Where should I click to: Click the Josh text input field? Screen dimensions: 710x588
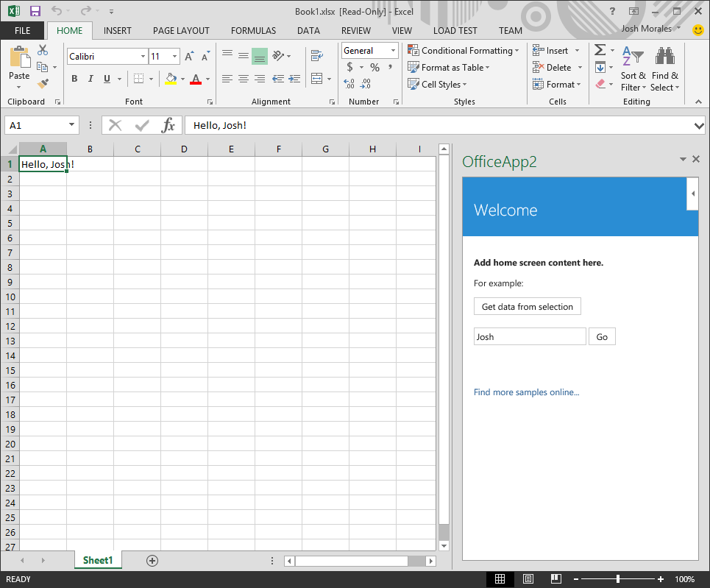[530, 336]
